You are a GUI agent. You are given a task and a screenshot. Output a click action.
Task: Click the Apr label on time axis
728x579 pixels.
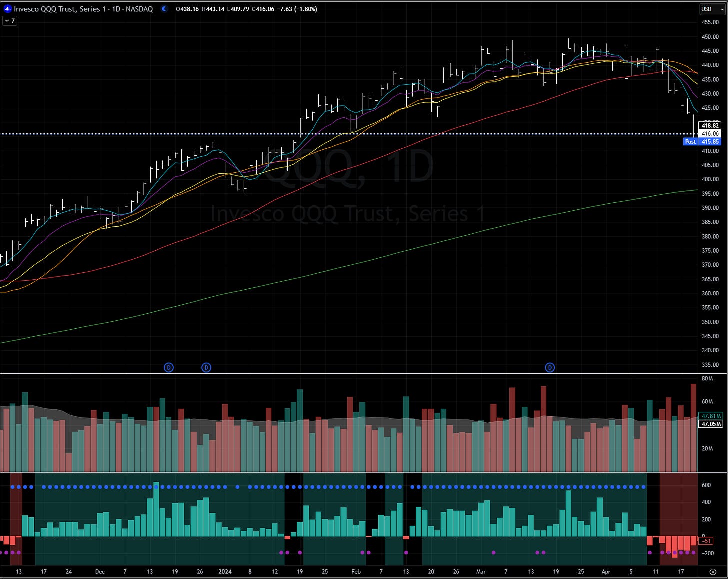[606, 572]
